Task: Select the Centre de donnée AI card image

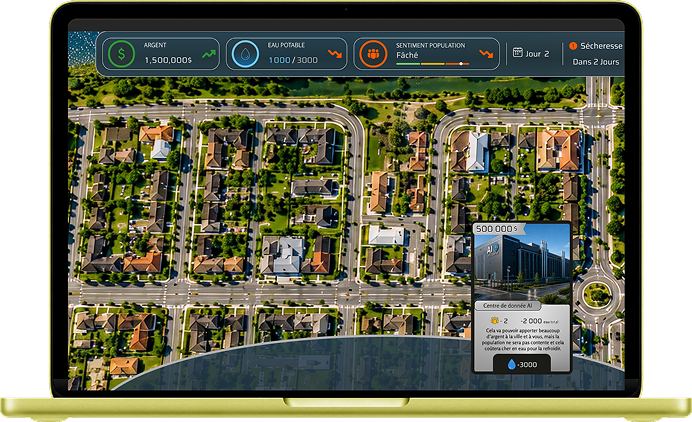Action: [x=522, y=261]
